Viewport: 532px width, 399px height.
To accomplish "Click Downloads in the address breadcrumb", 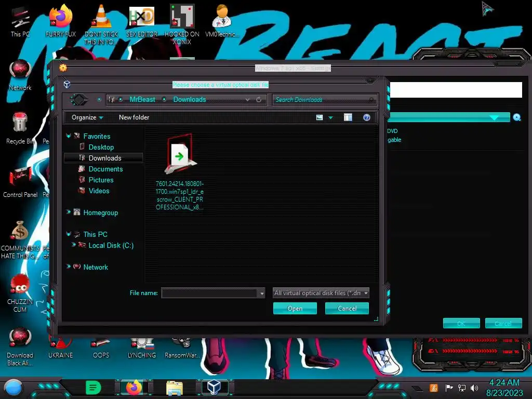I will 189,99.
